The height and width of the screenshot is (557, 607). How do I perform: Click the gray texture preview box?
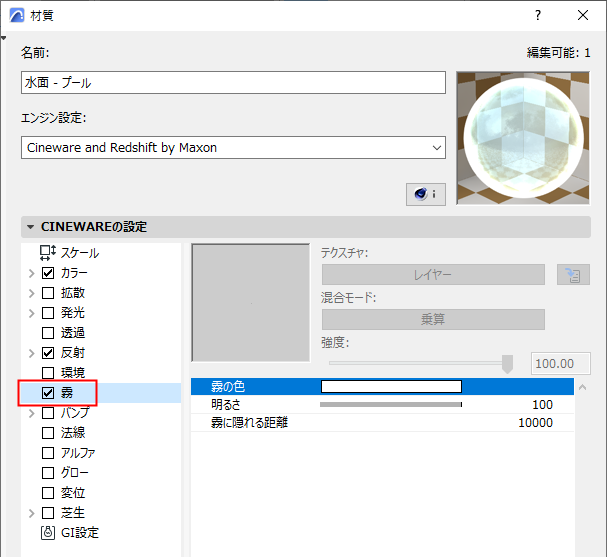(251, 303)
